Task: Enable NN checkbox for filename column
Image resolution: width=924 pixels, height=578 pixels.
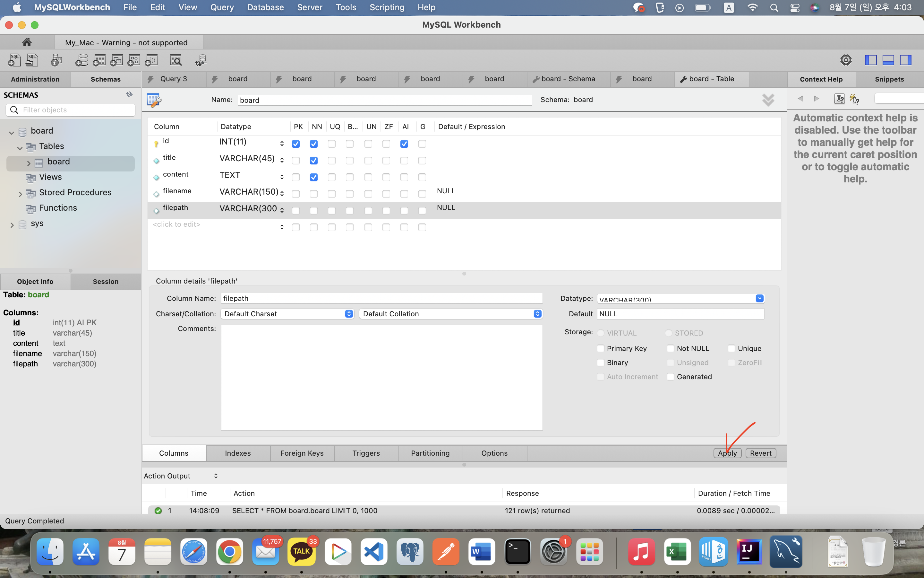Action: tap(313, 194)
